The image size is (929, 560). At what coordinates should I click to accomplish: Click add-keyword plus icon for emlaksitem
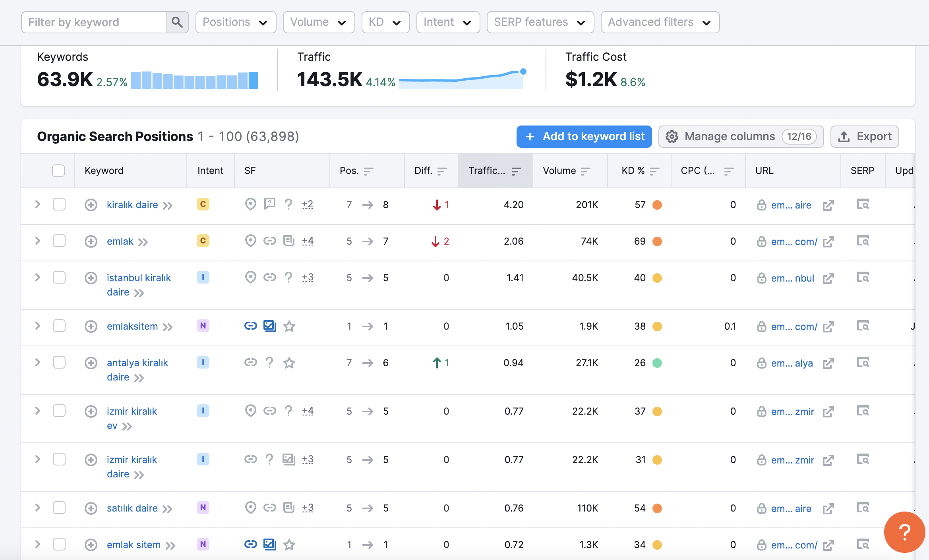tap(91, 326)
